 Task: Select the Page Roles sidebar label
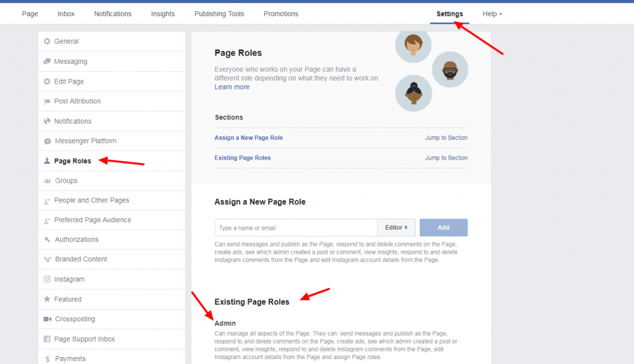[73, 161]
